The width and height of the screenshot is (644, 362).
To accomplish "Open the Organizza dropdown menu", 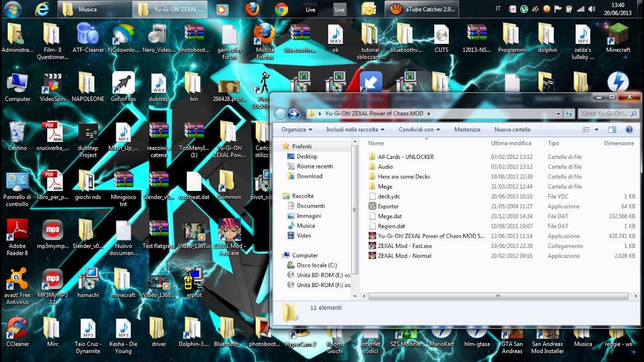I will point(297,130).
